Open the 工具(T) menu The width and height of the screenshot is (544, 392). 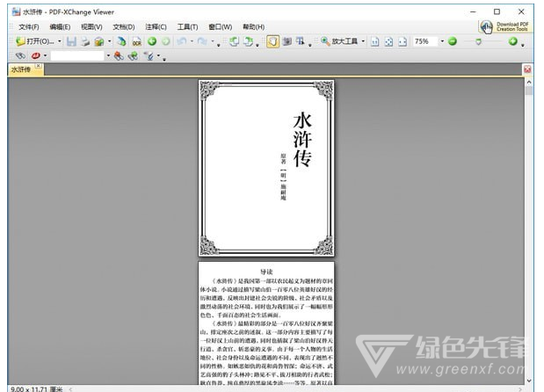pyautogui.click(x=188, y=26)
